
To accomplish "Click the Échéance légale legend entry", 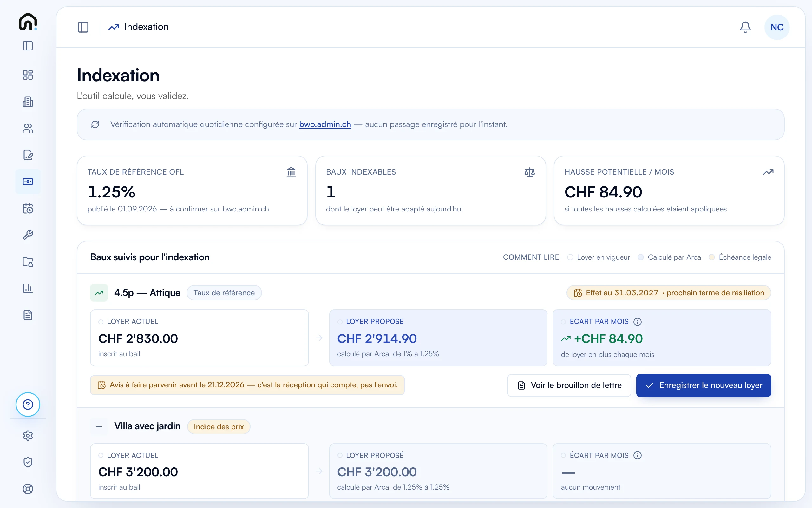I will (740, 257).
